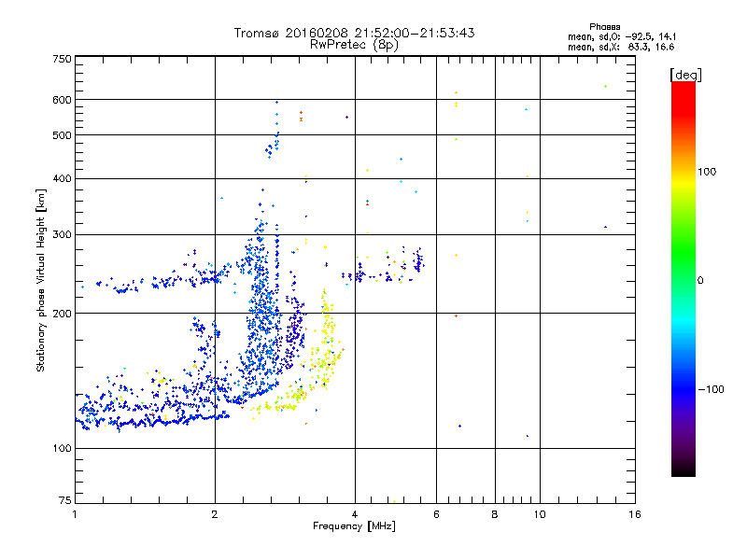Click the x-axis tick label '1'
The width and height of the screenshot is (747, 560).
(x=75, y=514)
